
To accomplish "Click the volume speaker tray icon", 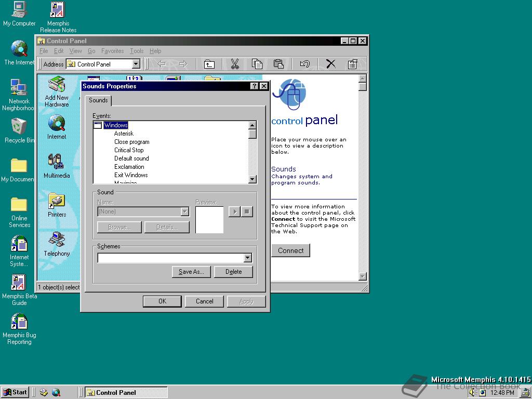I will pos(472,393).
